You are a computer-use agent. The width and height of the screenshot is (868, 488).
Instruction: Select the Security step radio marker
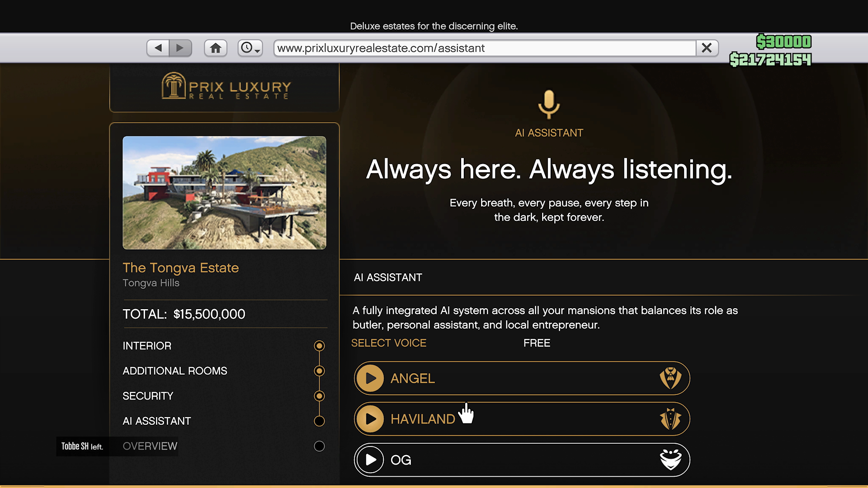(x=319, y=396)
